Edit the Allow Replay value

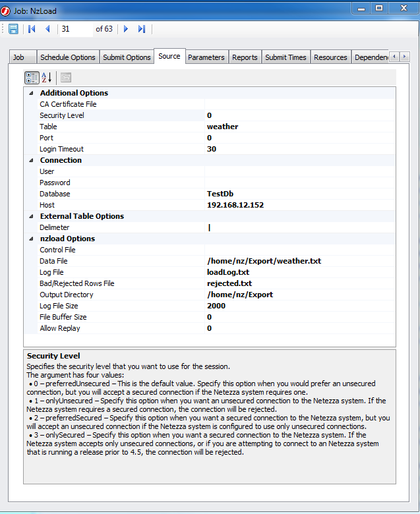(x=300, y=328)
